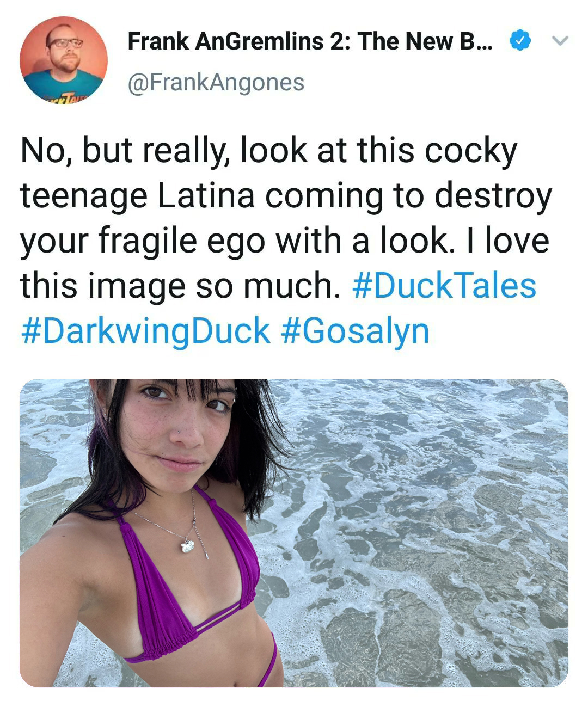Enlarge the tweet's embedded image

[294, 533]
